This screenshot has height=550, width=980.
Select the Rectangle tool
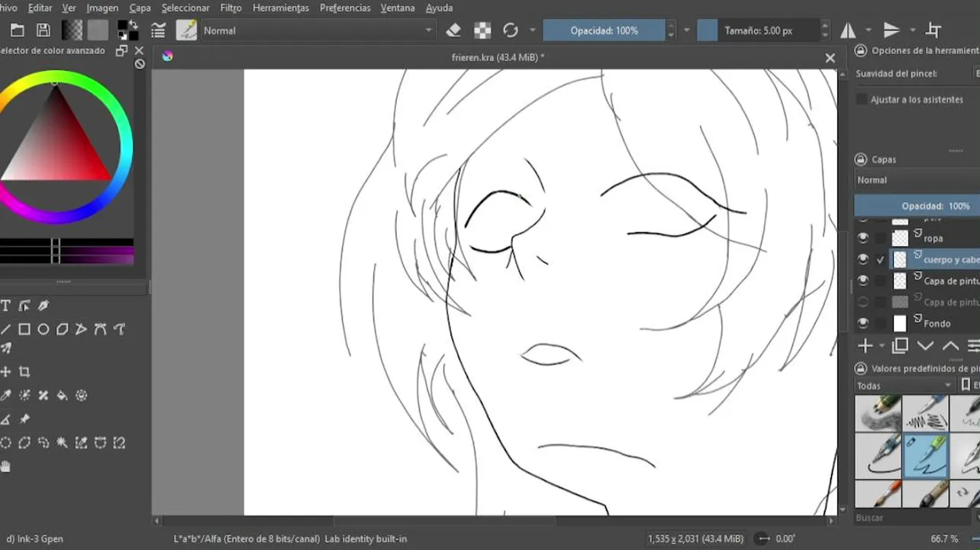click(x=24, y=329)
